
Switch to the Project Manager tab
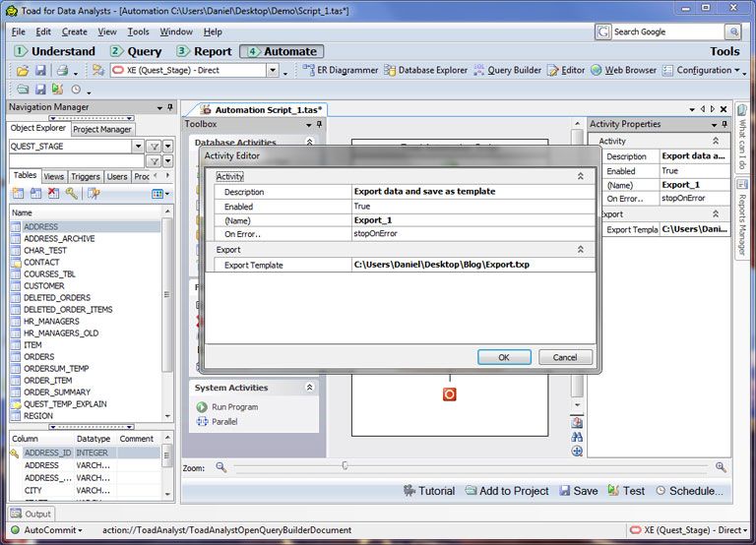pyautogui.click(x=102, y=129)
